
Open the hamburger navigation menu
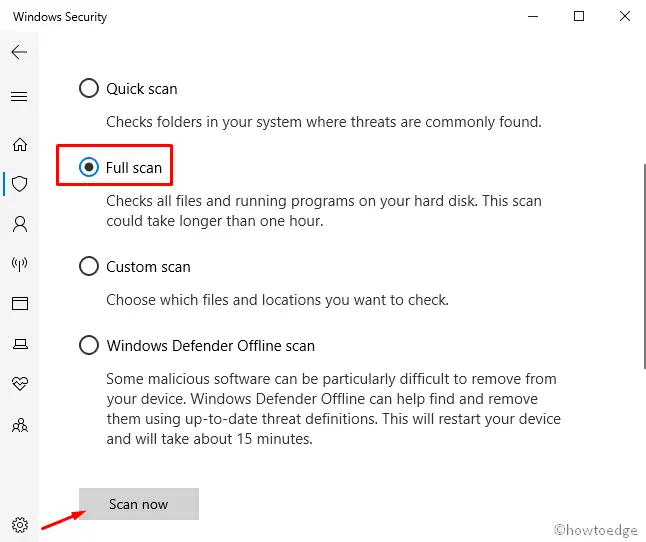pyautogui.click(x=18, y=97)
